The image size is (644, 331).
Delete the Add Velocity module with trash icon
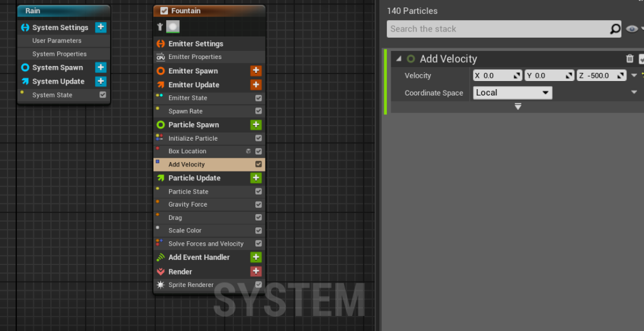[x=630, y=59]
